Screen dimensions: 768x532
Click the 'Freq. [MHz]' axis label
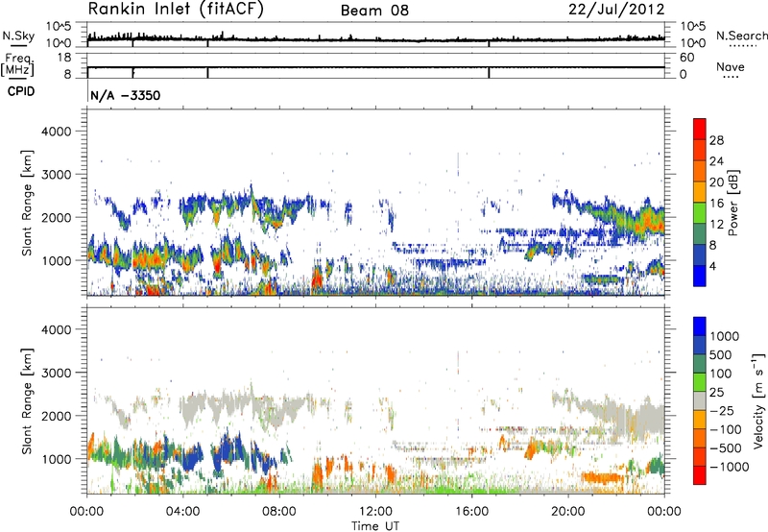click(x=17, y=64)
